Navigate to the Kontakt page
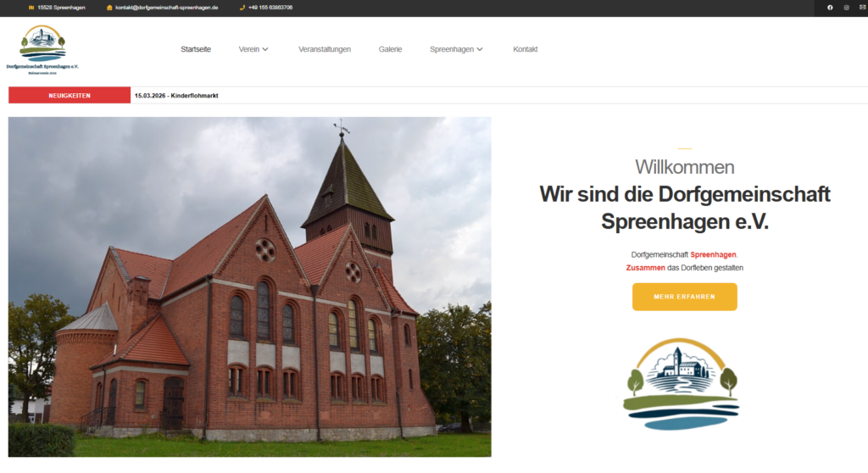Image resolution: width=868 pixels, height=473 pixels. 525,49
